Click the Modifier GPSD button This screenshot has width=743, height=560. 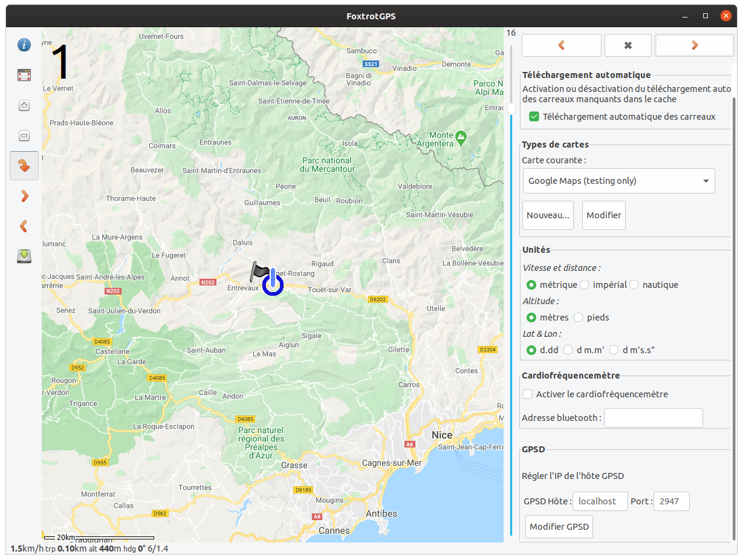tap(559, 527)
